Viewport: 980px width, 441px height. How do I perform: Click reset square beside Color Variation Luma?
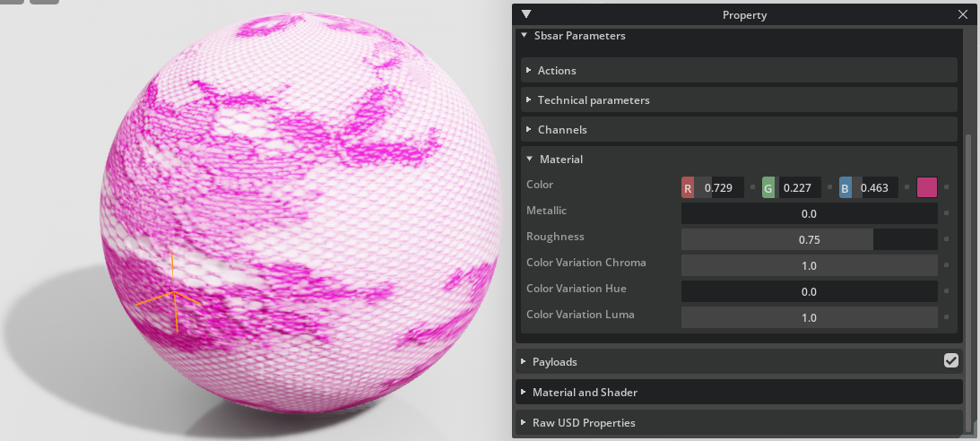pyautogui.click(x=946, y=317)
